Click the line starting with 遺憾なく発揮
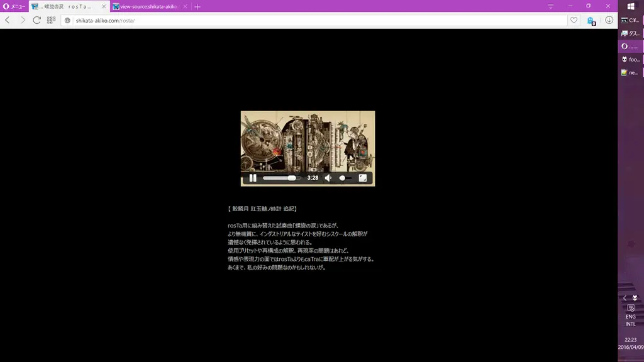The height and width of the screenshot is (362, 644). pos(270,243)
